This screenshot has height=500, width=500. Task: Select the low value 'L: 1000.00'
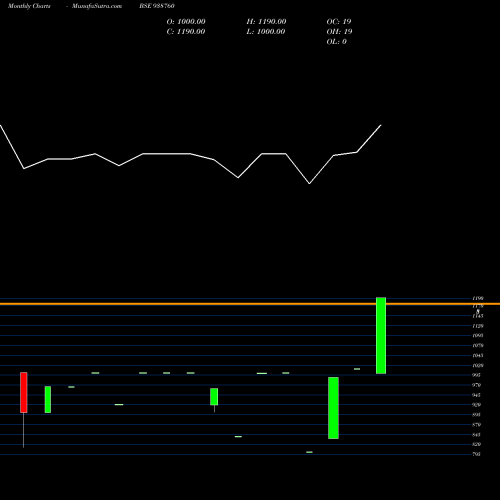click(266, 32)
